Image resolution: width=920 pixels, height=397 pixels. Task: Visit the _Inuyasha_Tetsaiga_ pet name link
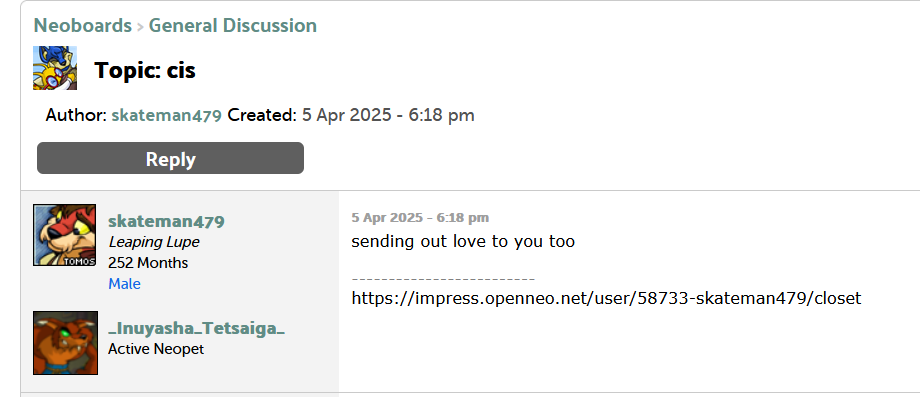coord(197,328)
